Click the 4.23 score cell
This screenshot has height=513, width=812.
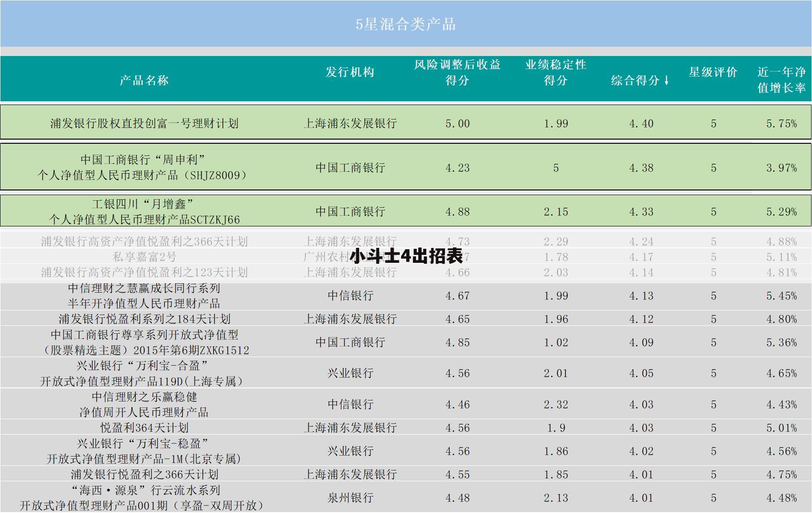pos(458,168)
